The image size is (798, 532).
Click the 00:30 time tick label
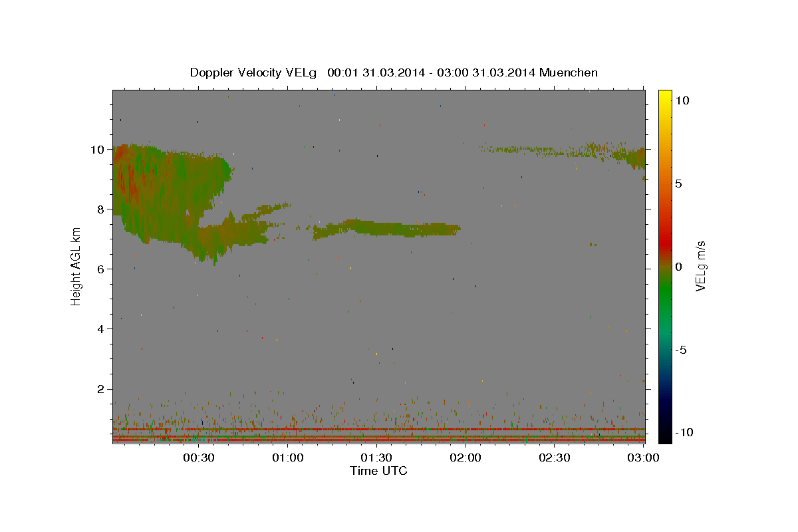(x=198, y=458)
